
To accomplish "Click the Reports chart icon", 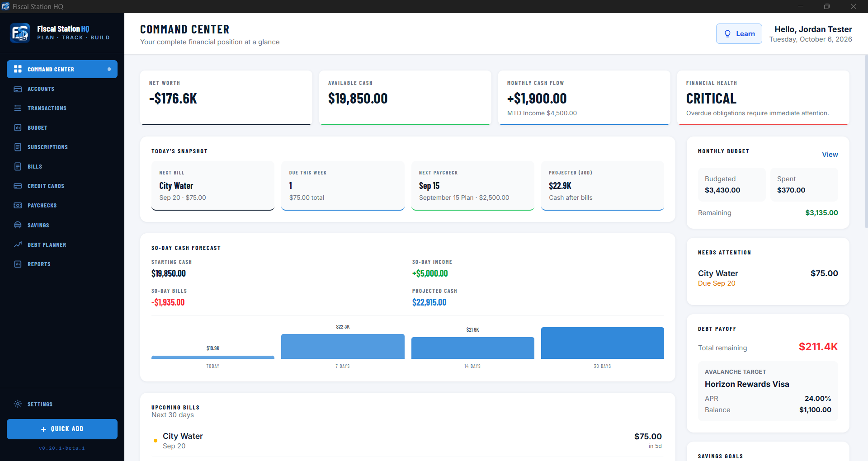I will point(18,264).
